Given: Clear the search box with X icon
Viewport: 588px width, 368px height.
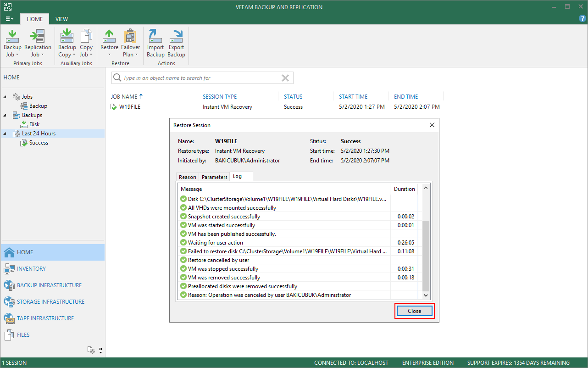Looking at the screenshot, I should 285,78.
